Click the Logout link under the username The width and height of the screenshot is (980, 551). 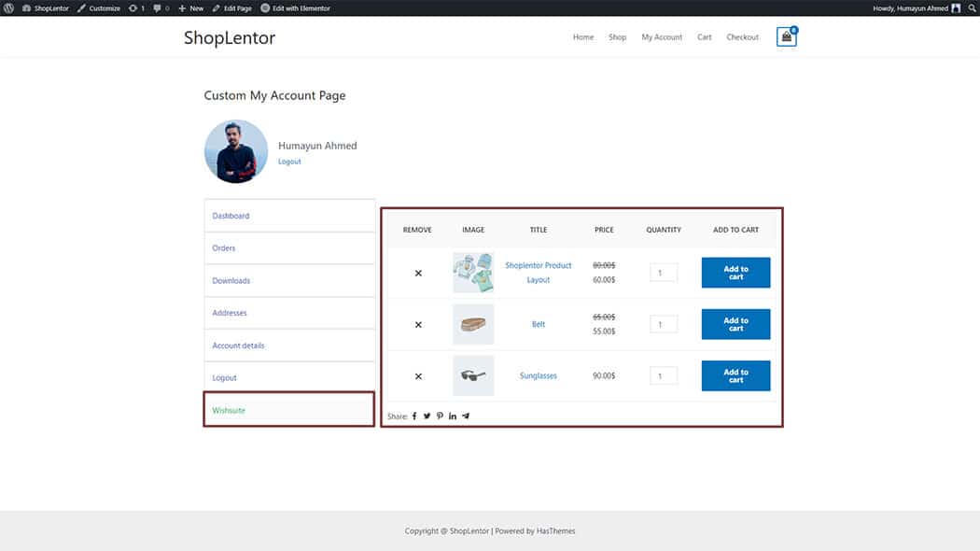coord(289,162)
